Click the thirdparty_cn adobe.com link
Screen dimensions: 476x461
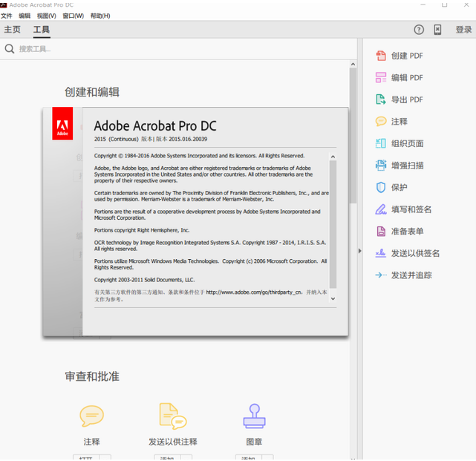pos(254,292)
